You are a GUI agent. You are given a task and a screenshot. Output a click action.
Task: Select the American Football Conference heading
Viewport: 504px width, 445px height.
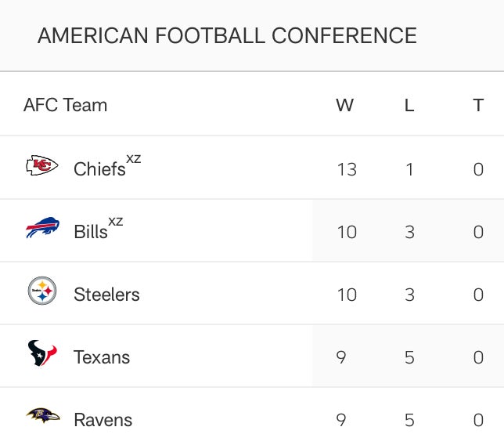(227, 36)
